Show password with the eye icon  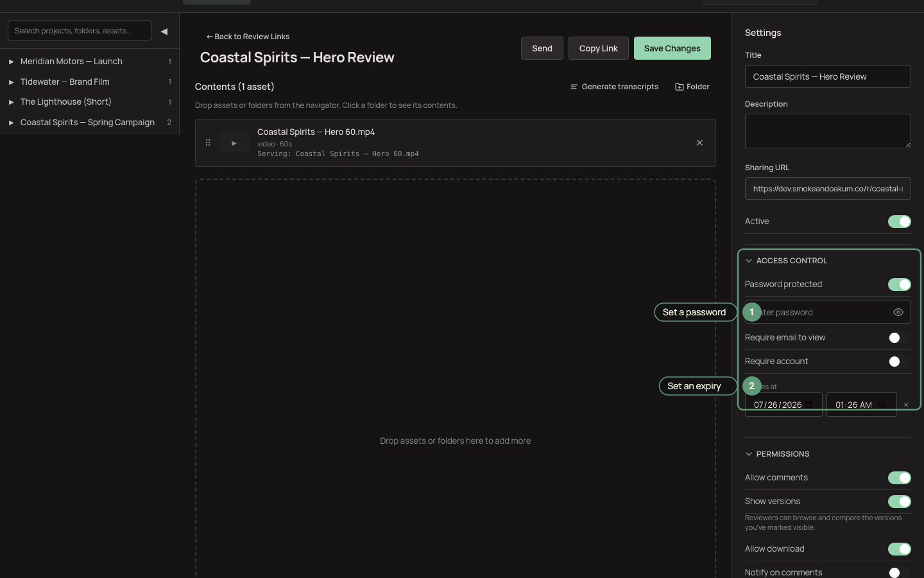[898, 312]
